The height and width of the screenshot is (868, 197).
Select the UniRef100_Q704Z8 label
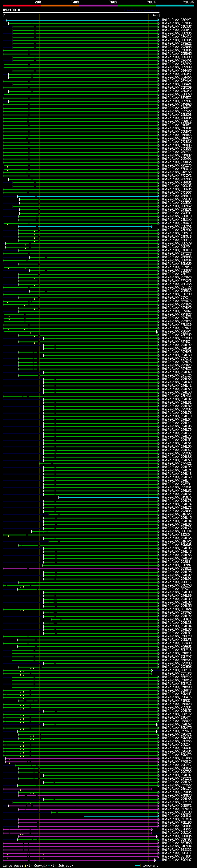[x=177, y=223]
